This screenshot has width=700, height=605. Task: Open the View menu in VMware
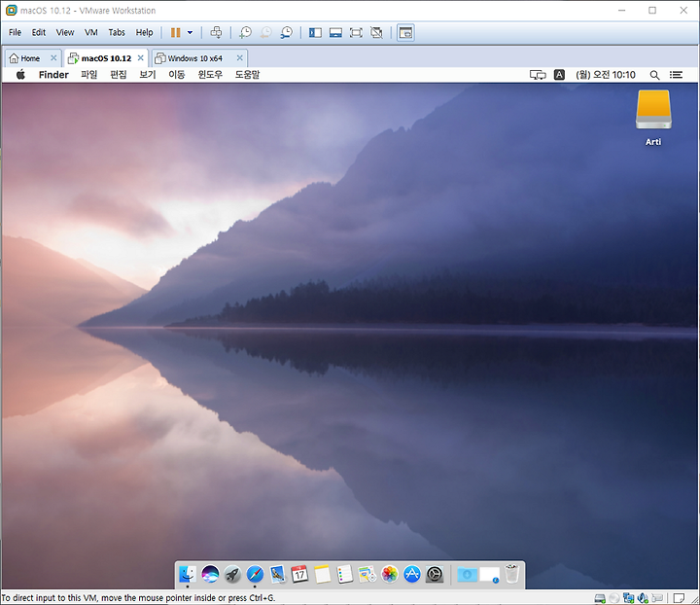click(65, 33)
